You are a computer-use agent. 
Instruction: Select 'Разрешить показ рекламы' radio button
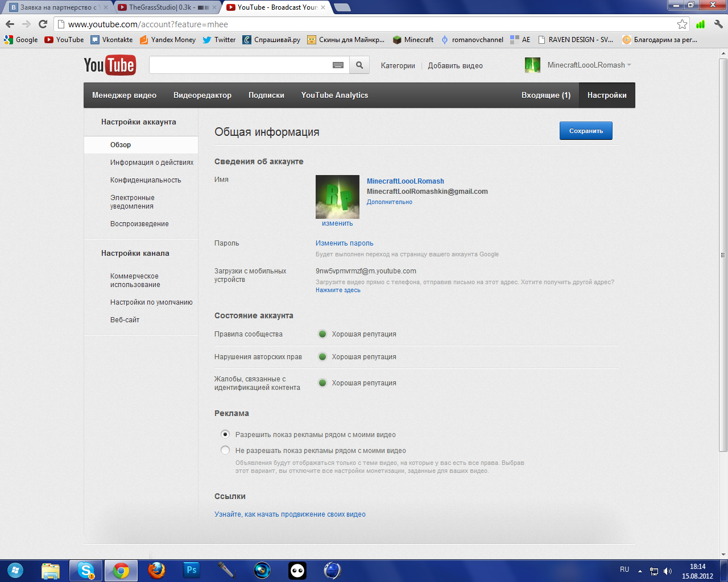225,434
